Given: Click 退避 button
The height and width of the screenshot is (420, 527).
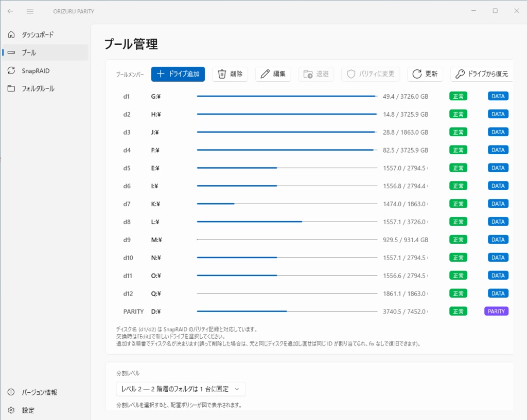Looking at the screenshot, I should pos(316,74).
